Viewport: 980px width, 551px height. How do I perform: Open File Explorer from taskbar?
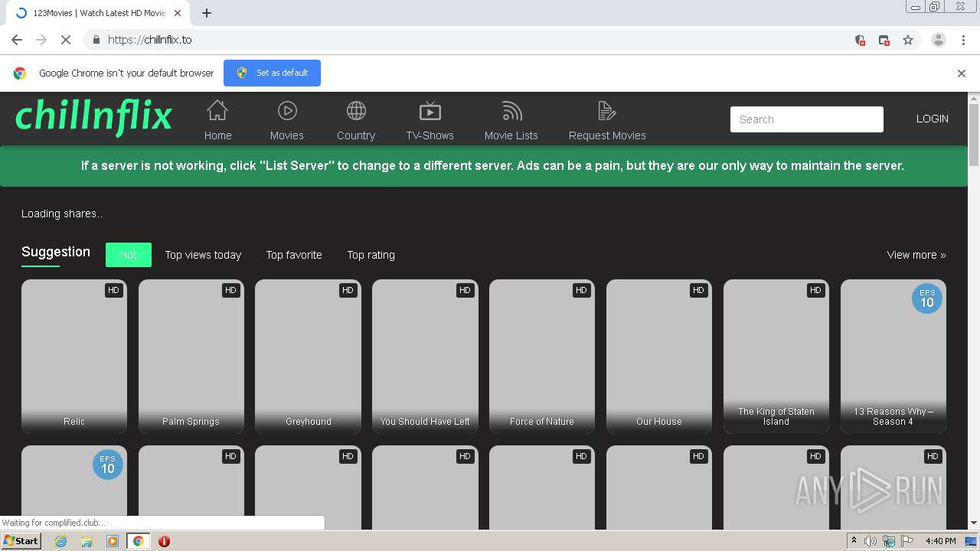click(87, 541)
